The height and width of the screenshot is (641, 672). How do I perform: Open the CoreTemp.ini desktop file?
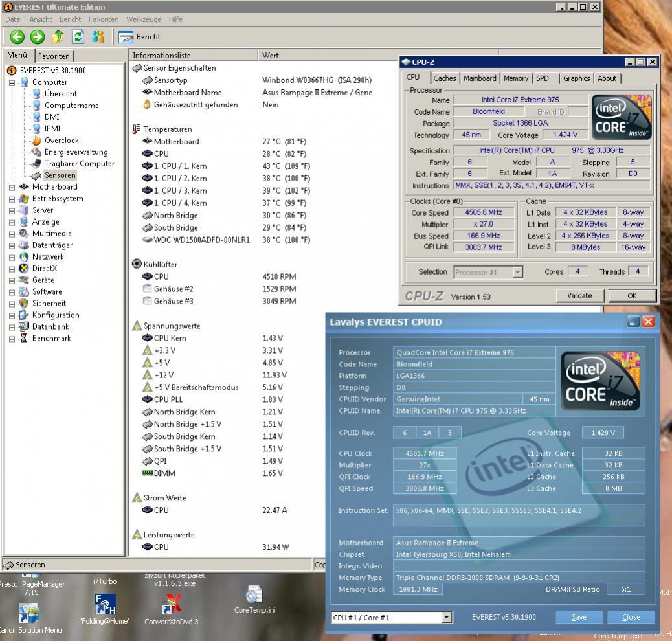point(254,599)
